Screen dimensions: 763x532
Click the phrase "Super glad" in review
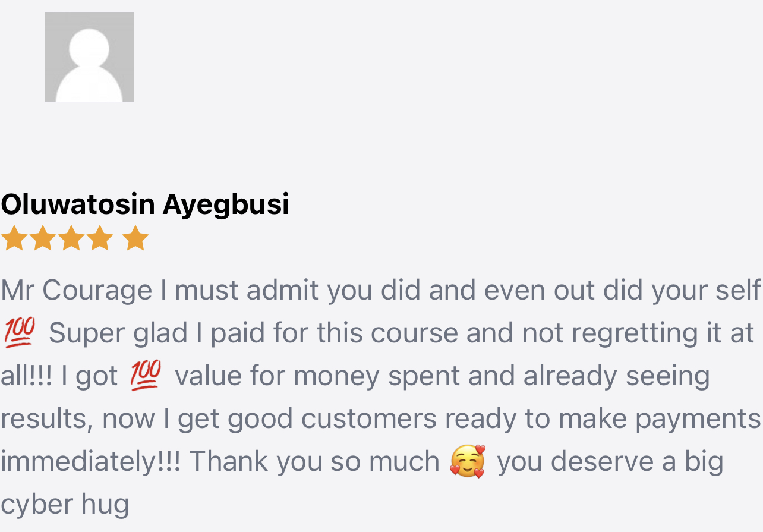pyautogui.click(x=118, y=333)
